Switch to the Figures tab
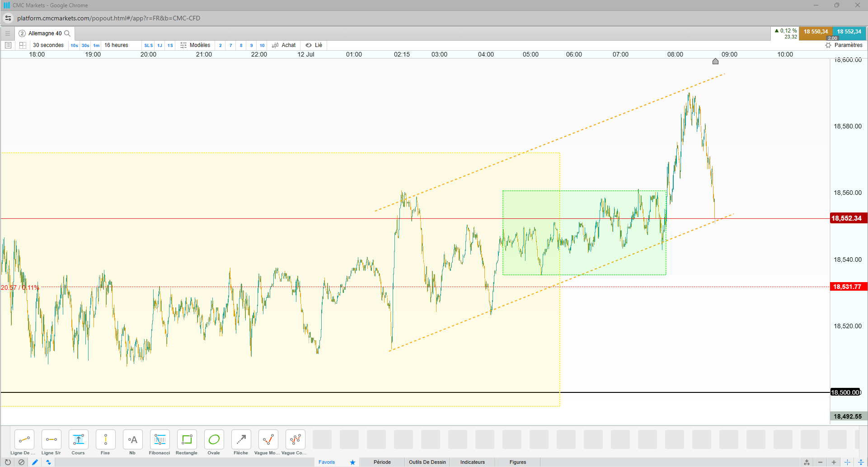The width and height of the screenshot is (868, 467). click(518, 462)
